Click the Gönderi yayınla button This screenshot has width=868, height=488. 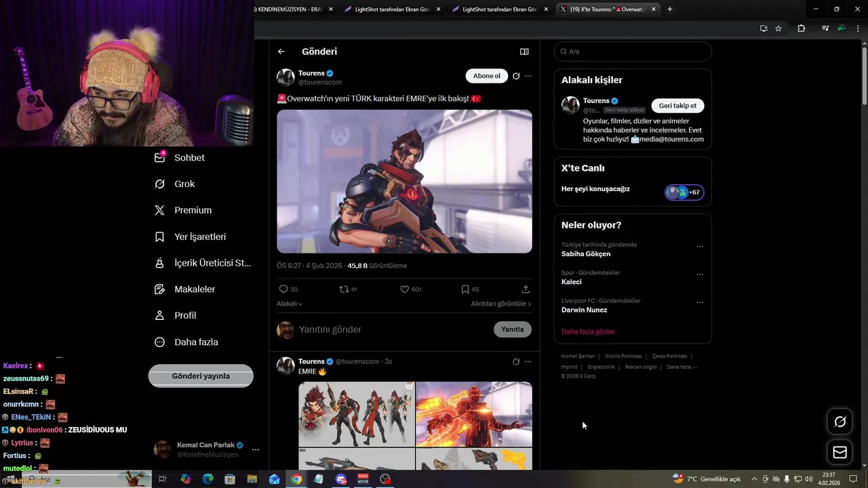click(201, 376)
